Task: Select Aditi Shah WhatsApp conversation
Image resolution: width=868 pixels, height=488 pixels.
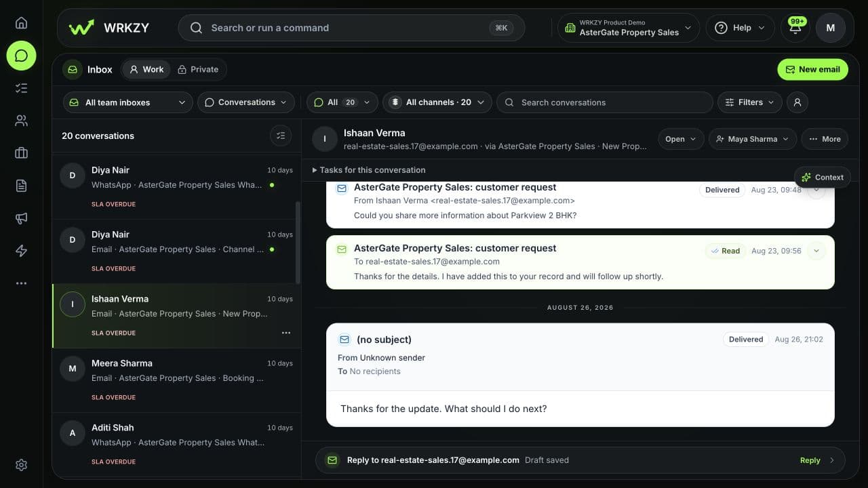Action: 176,445
